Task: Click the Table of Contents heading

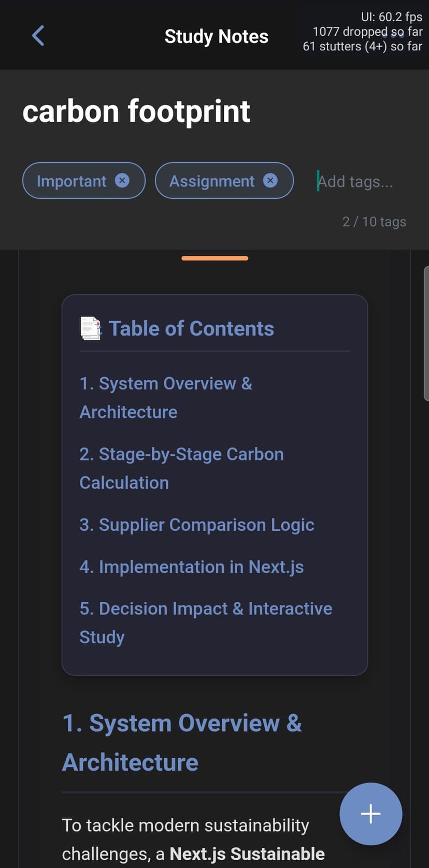Action: point(191,328)
